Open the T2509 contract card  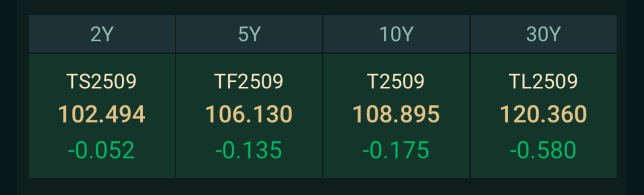coord(396,116)
